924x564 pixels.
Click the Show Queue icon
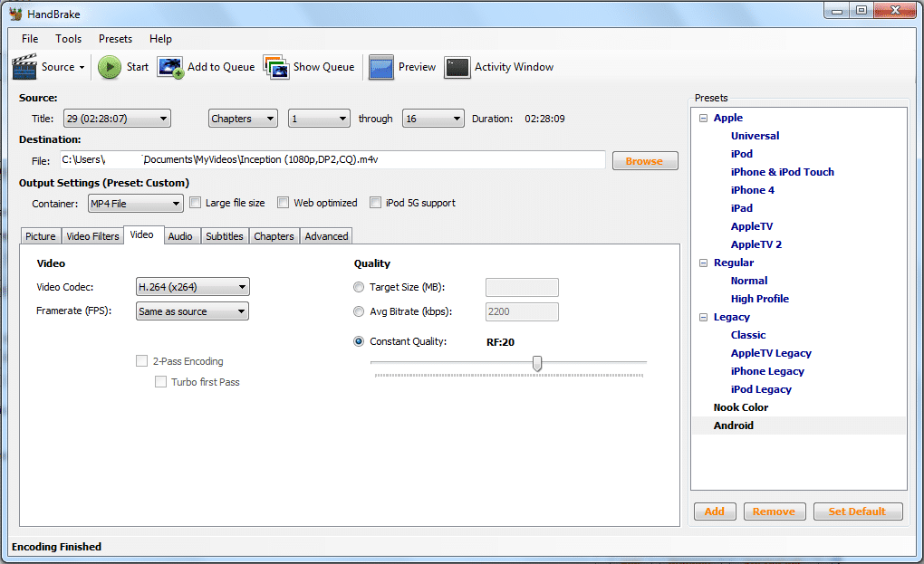[275, 67]
